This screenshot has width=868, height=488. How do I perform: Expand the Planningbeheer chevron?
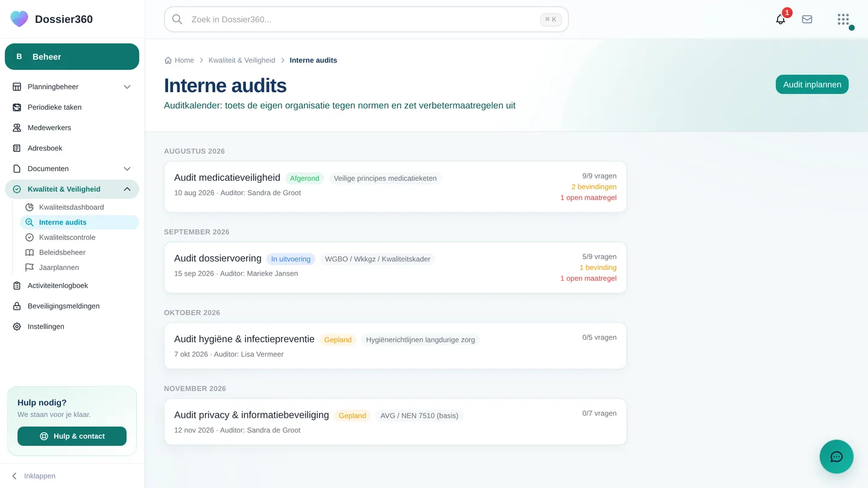pyautogui.click(x=127, y=87)
